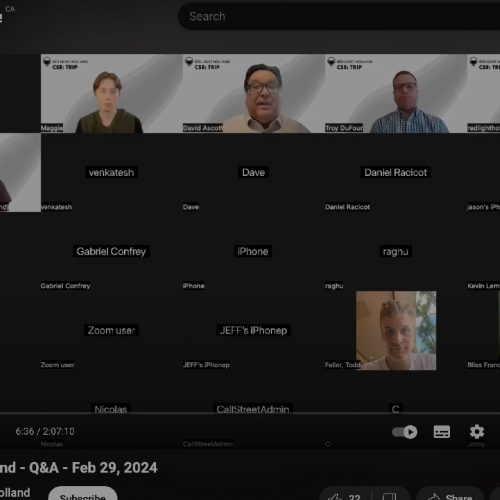Viewport: 500px width, 500px height.
Task: Click the Zoom user center label
Action: coord(111,330)
